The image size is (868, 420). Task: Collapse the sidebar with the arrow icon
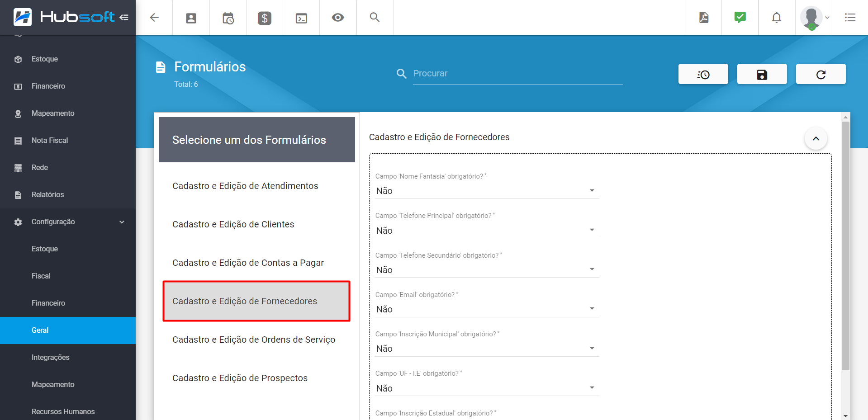point(124,17)
